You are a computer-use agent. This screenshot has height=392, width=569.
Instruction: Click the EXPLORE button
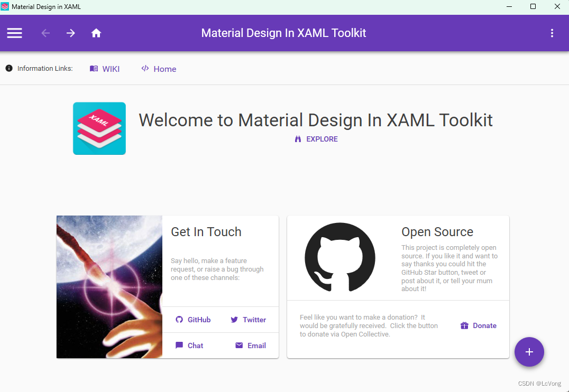click(x=316, y=139)
